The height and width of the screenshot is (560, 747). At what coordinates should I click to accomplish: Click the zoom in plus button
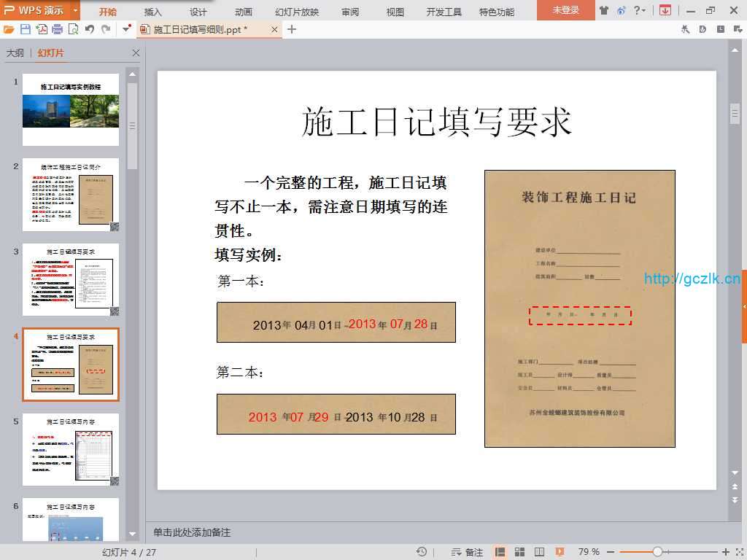pos(725,552)
